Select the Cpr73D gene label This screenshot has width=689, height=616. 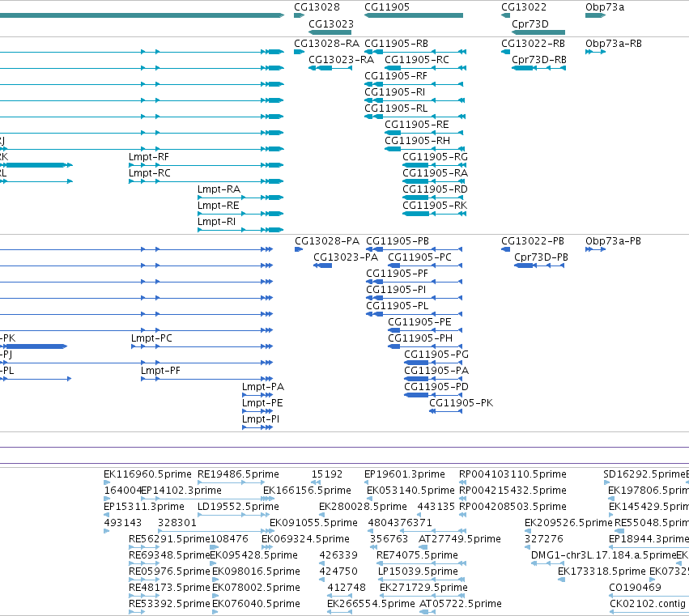[530, 23]
